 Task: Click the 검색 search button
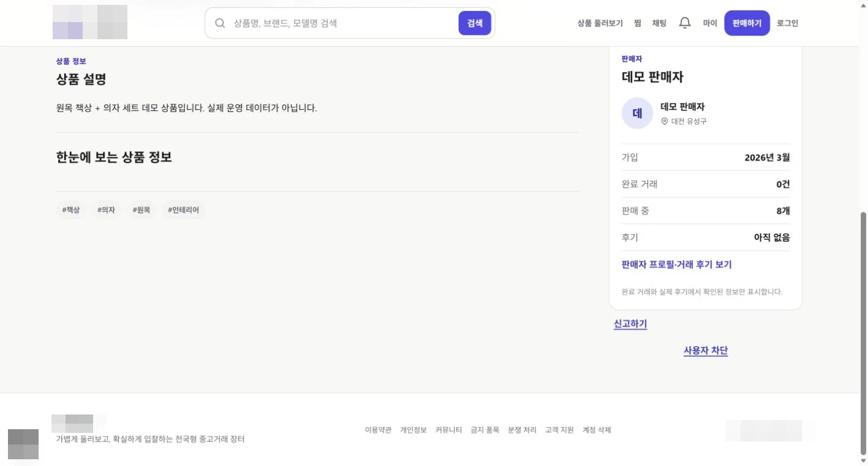475,23
